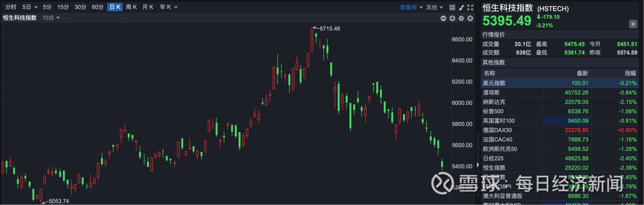Enter fullscreen chart mode
644x205 pixels.
click(470, 7)
